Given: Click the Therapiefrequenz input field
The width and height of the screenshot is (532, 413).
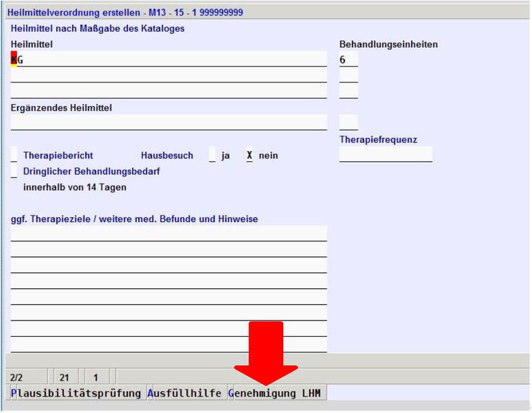Looking at the screenshot, I should [386, 154].
